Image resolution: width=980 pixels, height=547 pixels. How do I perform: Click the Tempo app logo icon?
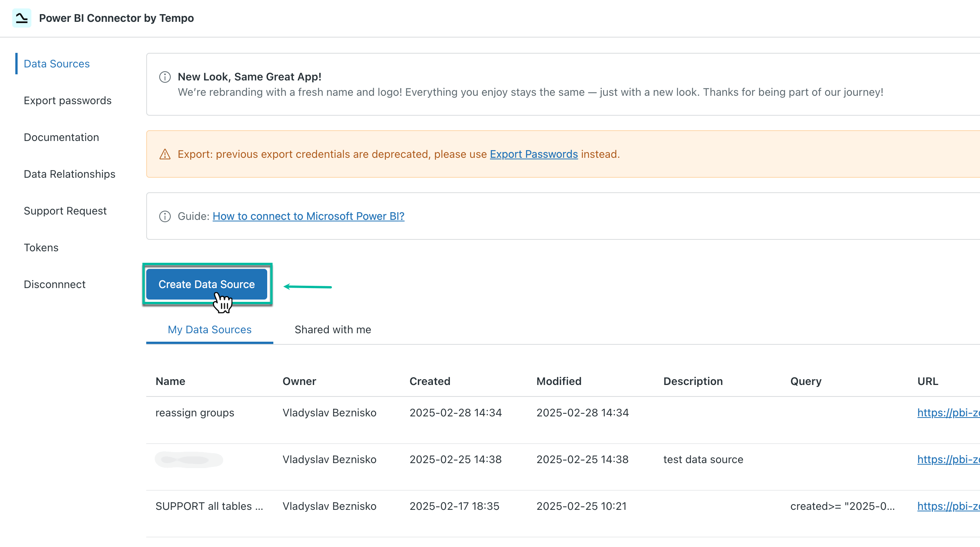(x=22, y=18)
